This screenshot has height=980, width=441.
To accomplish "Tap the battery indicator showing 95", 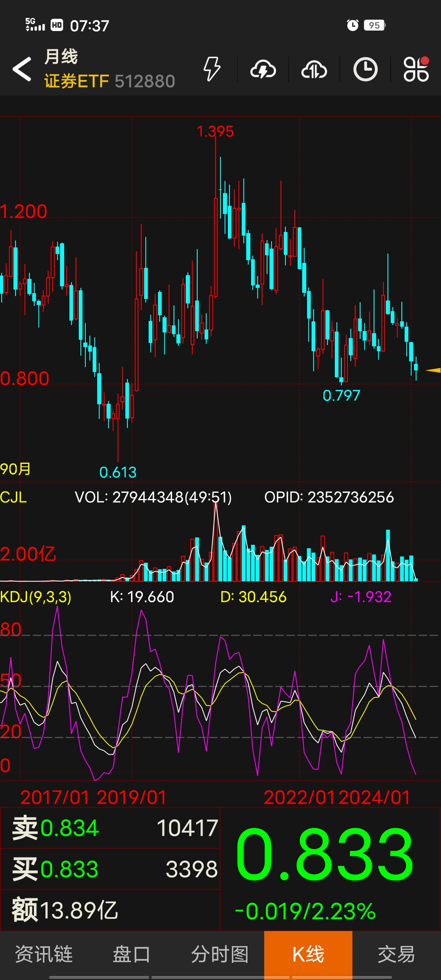I will coord(375,25).
